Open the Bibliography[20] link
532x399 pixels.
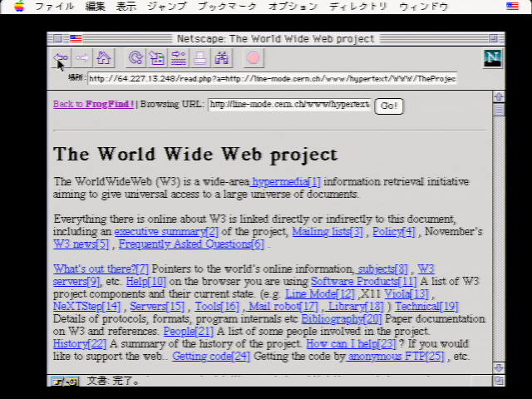tap(342, 319)
